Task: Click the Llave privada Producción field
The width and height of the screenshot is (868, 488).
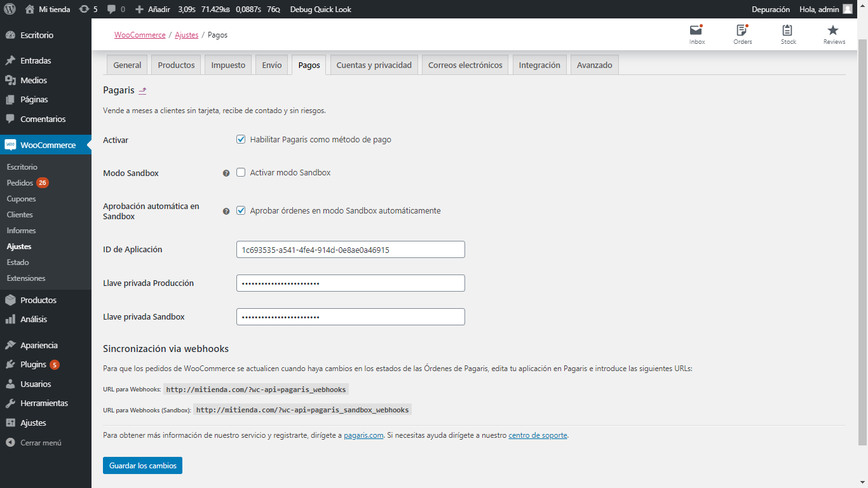Action: pos(351,283)
